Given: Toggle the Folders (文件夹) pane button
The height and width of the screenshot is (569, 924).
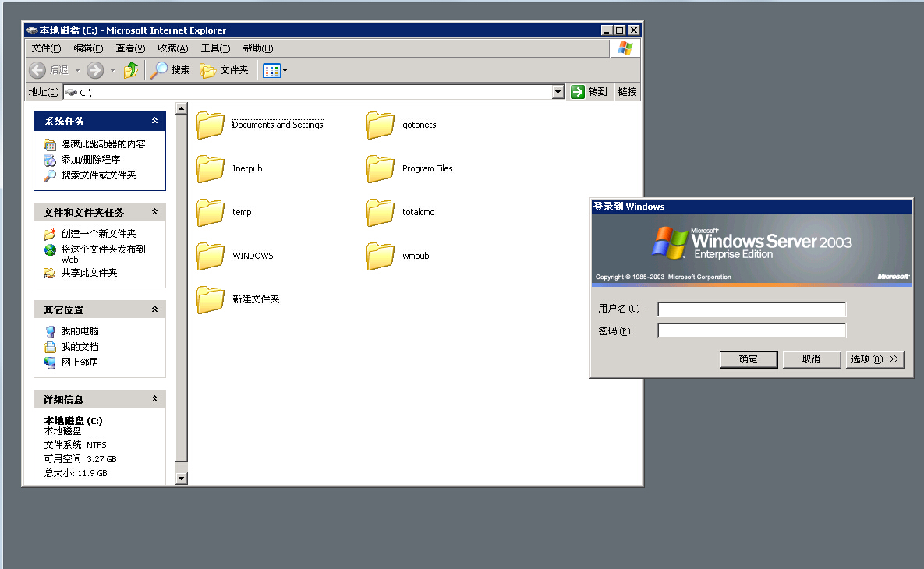Looking at the screenshot, I should coord(224,70).
